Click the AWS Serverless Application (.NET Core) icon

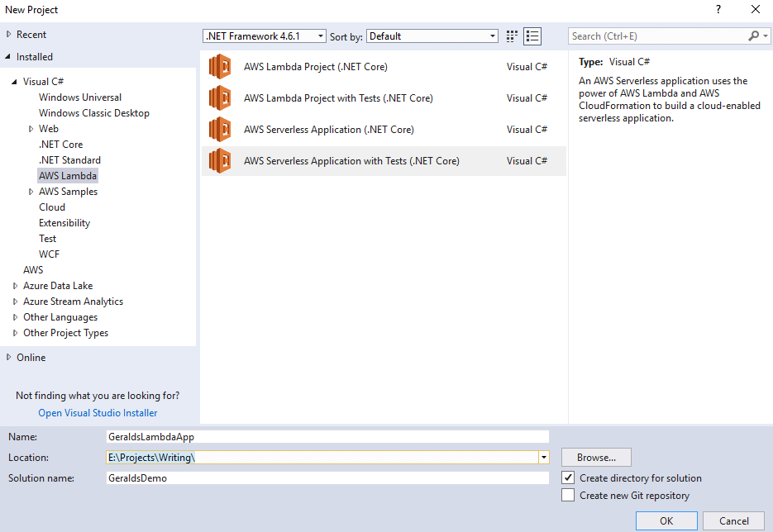(x=220, y=130)
